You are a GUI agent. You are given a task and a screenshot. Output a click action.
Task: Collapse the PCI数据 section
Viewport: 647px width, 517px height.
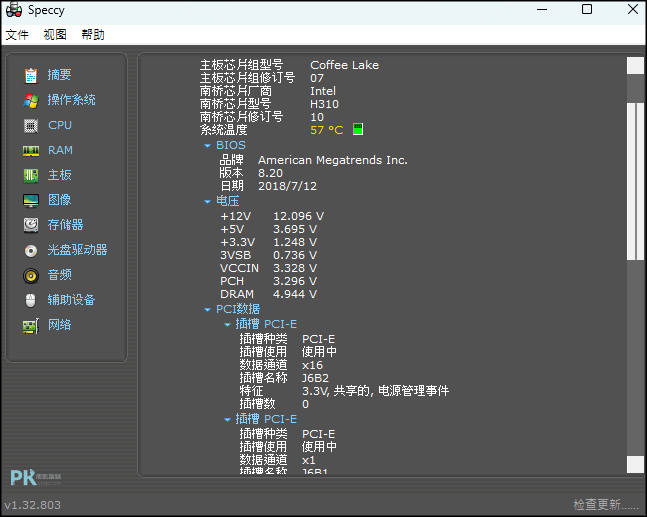coord(207,309)
